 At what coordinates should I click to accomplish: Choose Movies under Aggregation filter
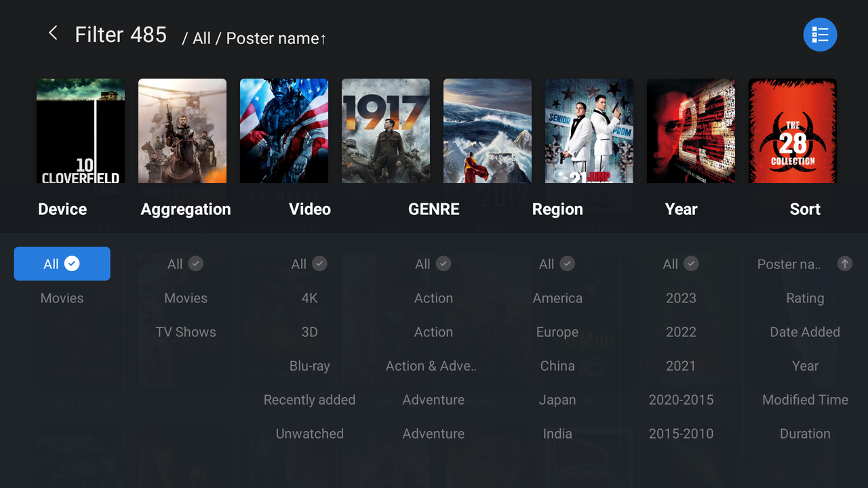186,298
